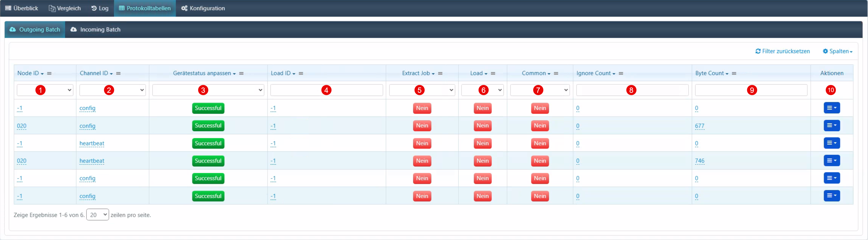Open the Node ID filter dropdown

[45, 90]
